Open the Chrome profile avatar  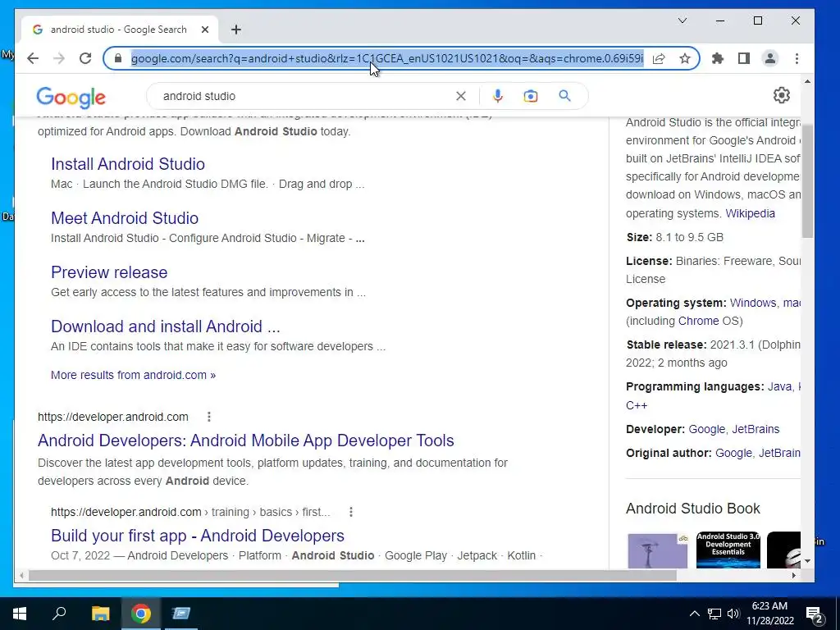tap(769, 58)
